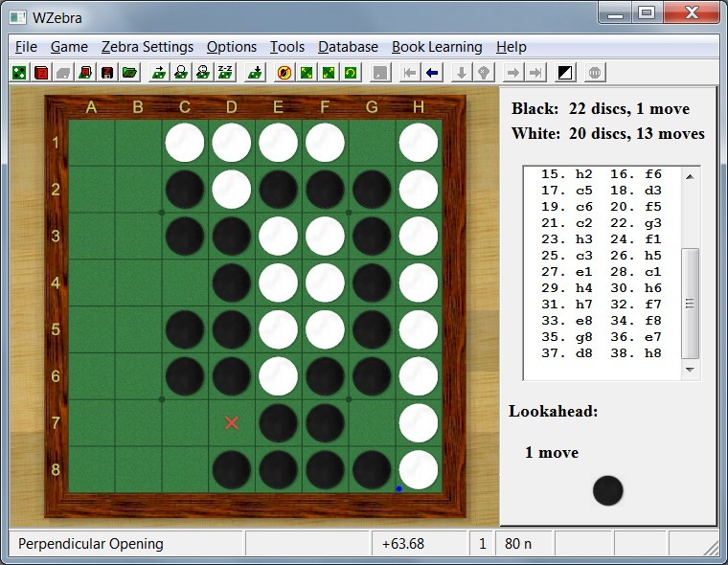Image resolution: width=728 pixels, height=565 pixels.
Task: Click the white disc at H8 corner
Action: 419,469
